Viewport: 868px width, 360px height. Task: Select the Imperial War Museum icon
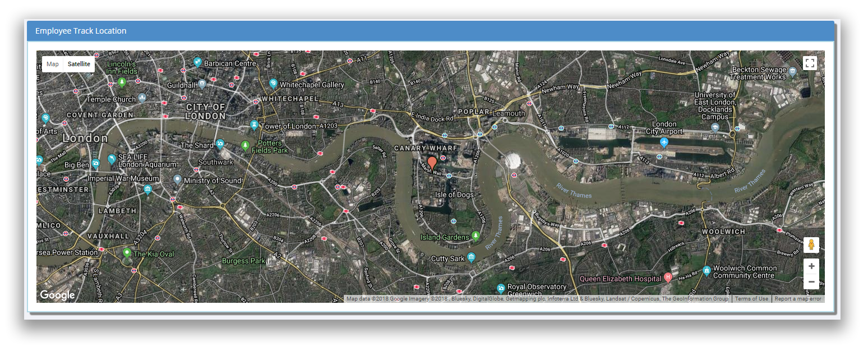coord(147,190)
